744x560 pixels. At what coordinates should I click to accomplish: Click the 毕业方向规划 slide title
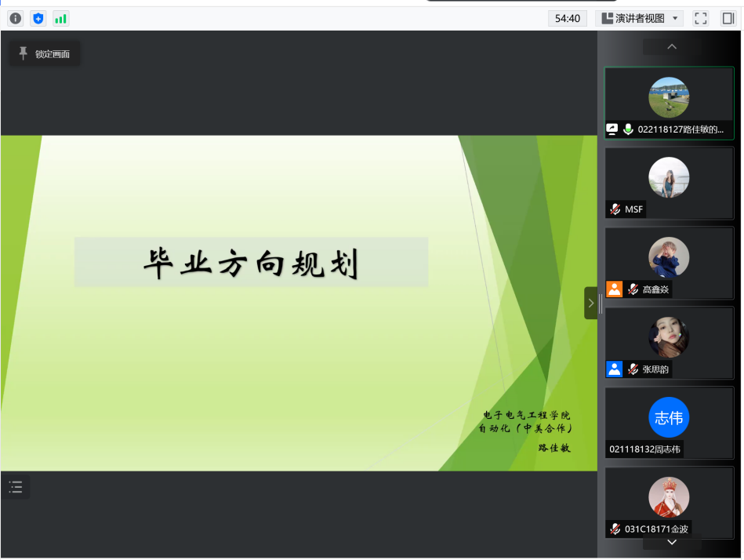coord(251,263)
